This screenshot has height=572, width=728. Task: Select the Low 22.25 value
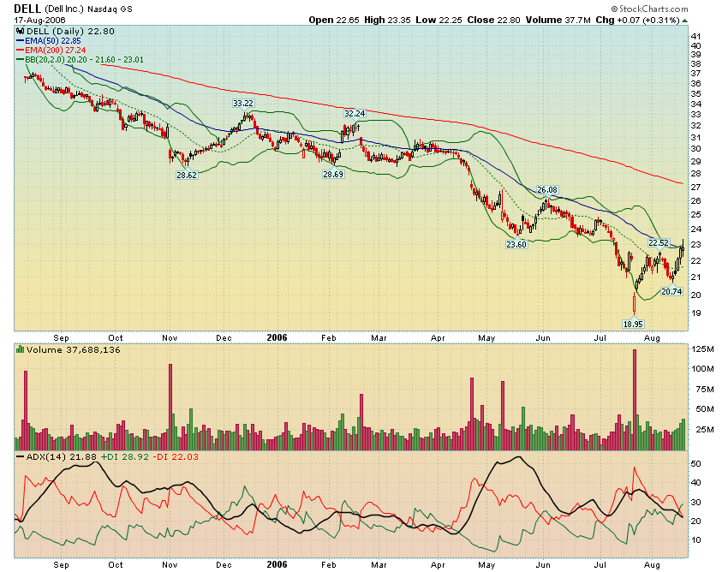click(x=439, y=20)
